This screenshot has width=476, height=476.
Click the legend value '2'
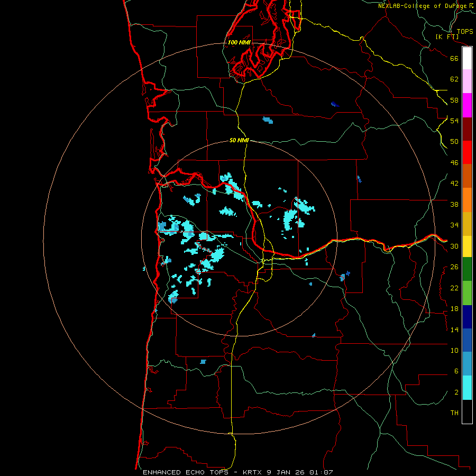(456, 392)
